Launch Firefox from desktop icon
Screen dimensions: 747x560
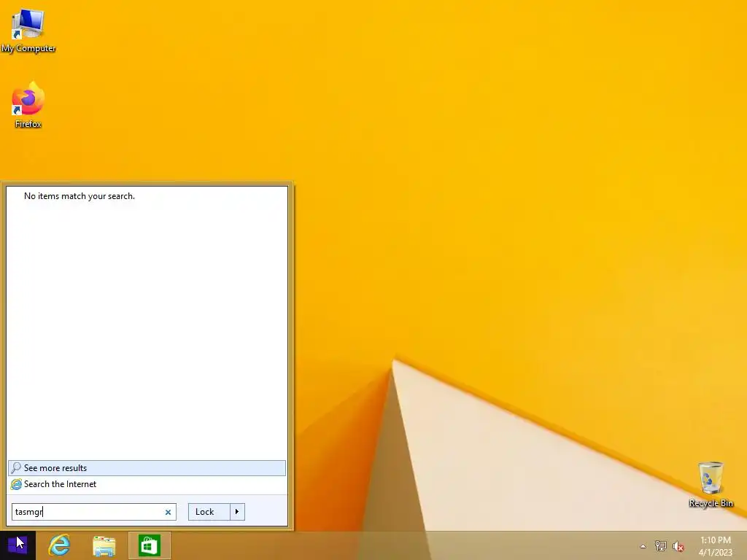28,105
